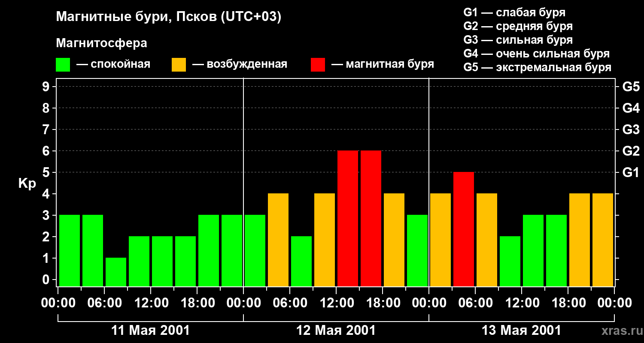This screenshot has width=644, height=343.
Task: Click the orange 'возбужденная' legend swatch
Action: point(179,64)
